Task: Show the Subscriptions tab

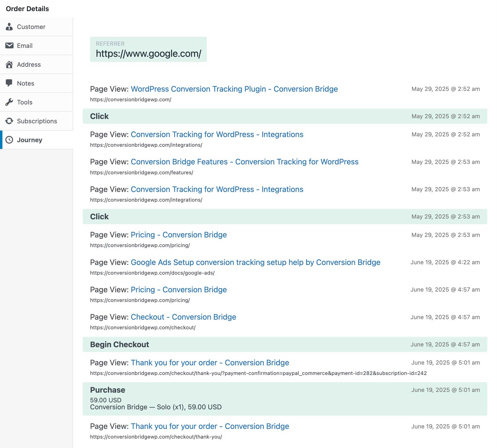Action: pos(36,121)
